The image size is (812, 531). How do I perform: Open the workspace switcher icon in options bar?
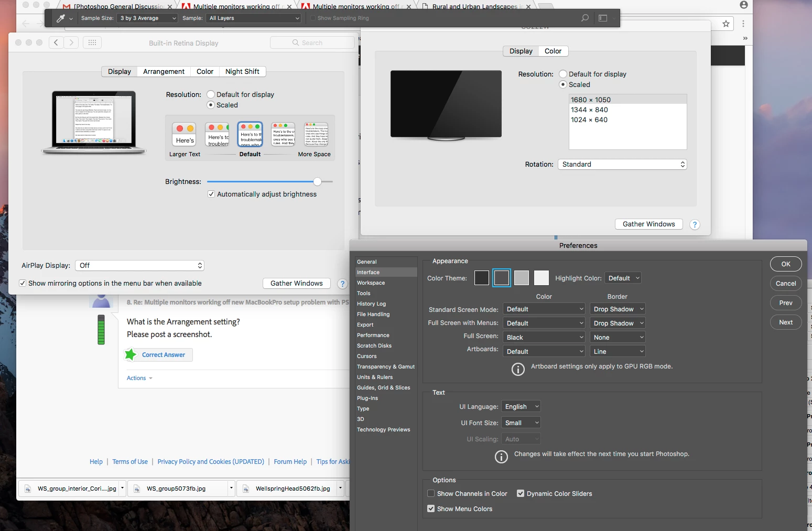(603, 18)
